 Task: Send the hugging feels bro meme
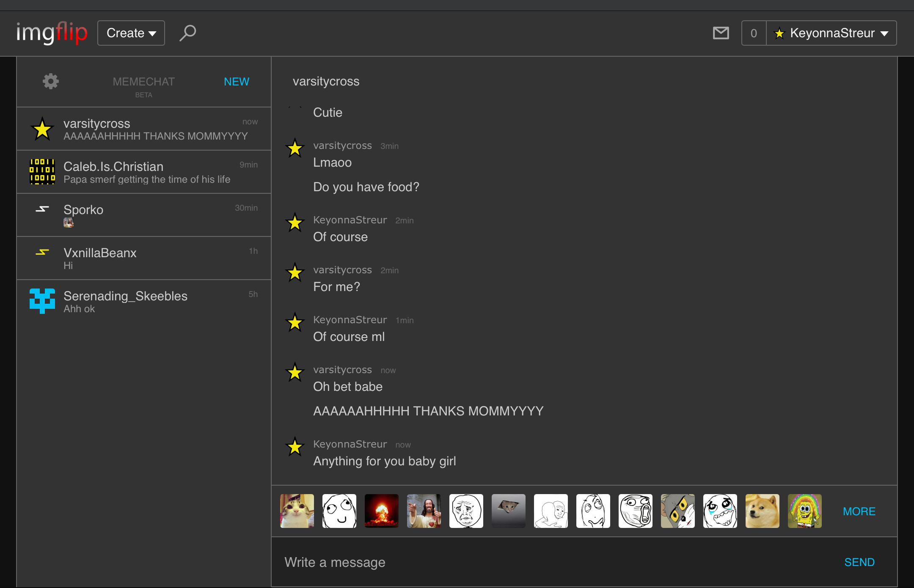[x=551, y=511]
